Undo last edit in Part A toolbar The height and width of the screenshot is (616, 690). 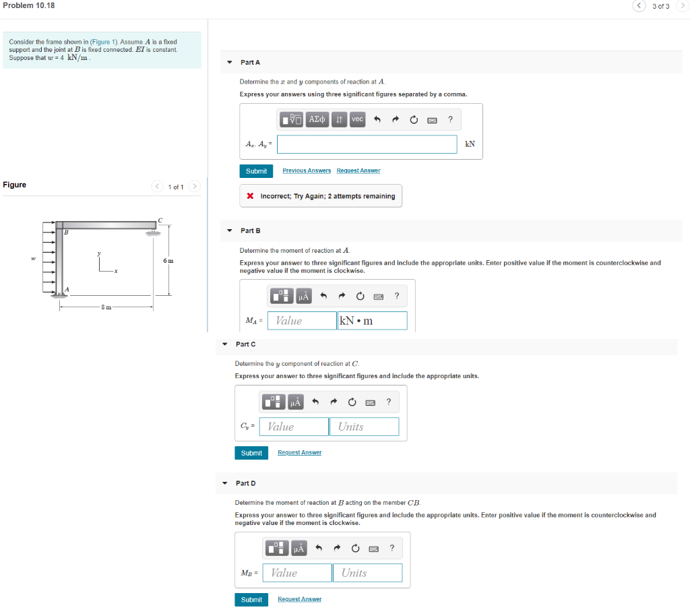point(377,119)
